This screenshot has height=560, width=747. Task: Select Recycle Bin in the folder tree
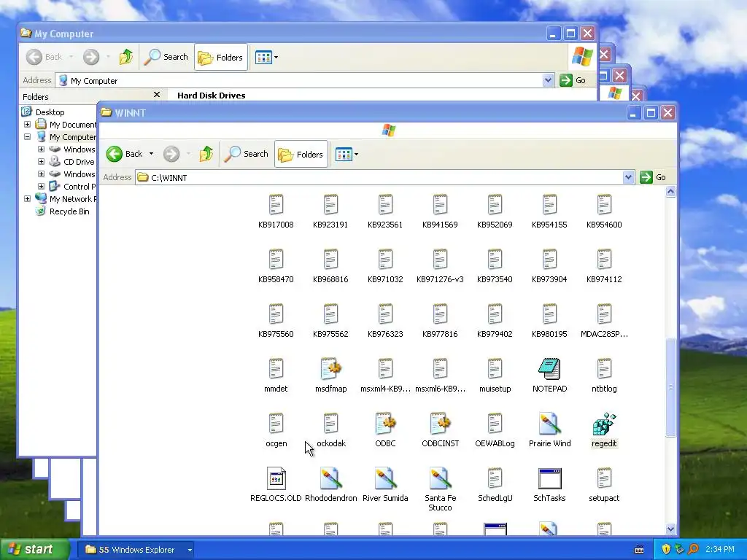(69, 211)
